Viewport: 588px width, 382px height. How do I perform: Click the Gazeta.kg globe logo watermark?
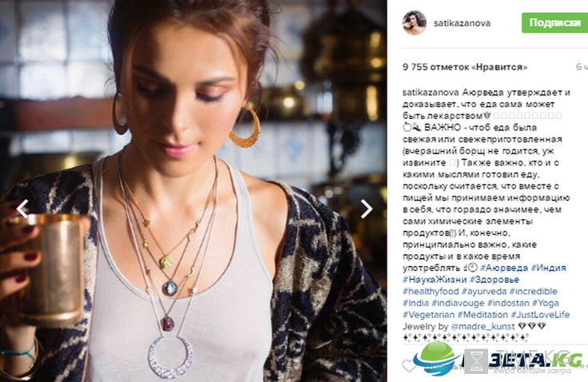(x=437, y=358)
